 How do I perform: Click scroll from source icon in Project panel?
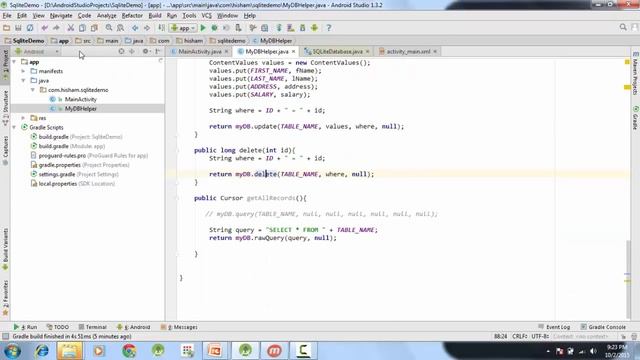click(x=121, y=51)
